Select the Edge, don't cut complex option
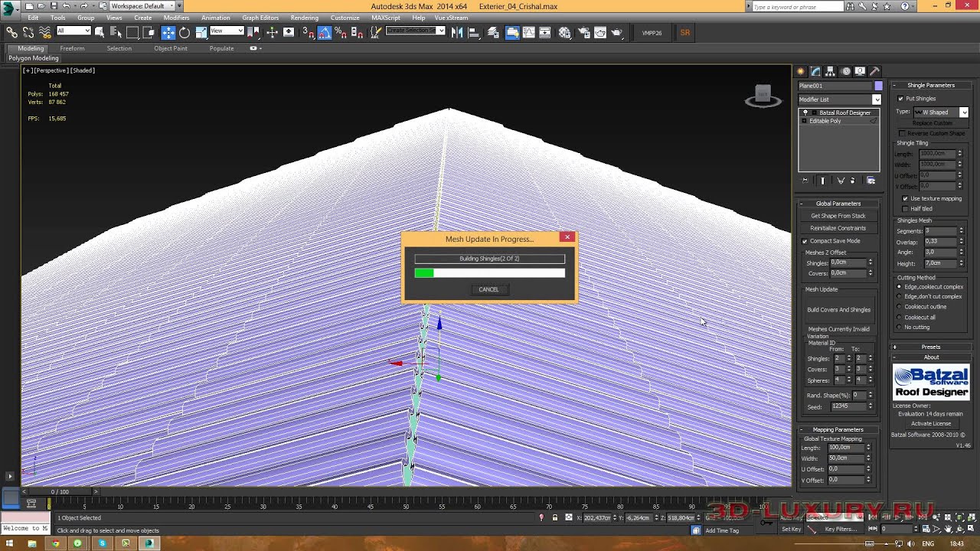The width and height of the screenshot is (980, 551). point(900,297)
